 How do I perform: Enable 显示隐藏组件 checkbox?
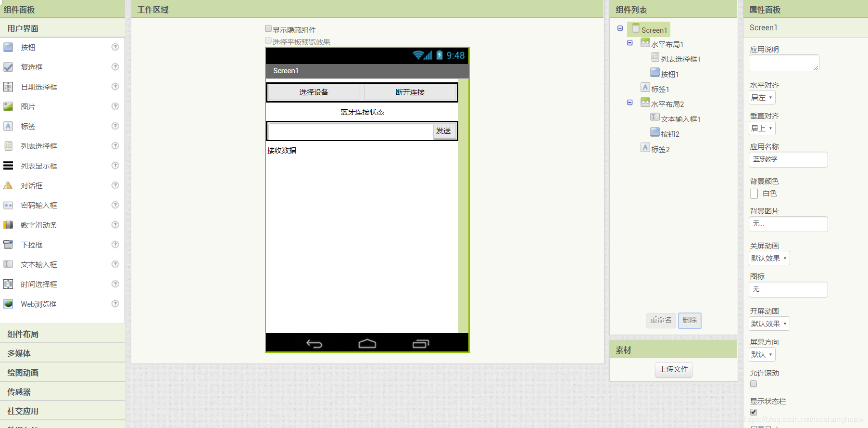pos(268,29)
